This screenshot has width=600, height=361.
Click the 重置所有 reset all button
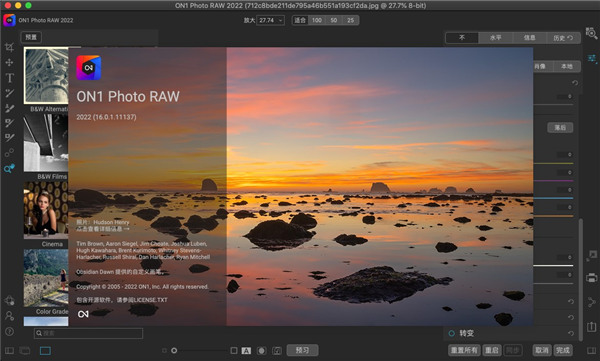(x=464, y=350)
